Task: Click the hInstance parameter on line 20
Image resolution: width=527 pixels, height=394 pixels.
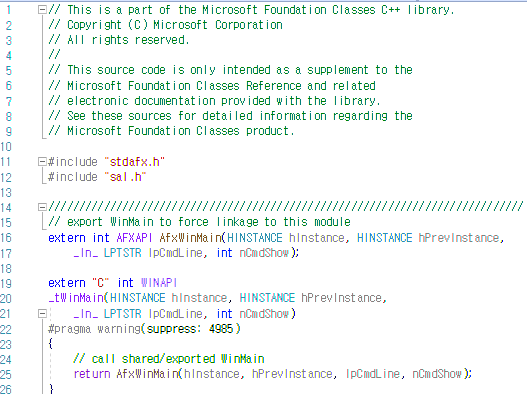Action: 199,298
